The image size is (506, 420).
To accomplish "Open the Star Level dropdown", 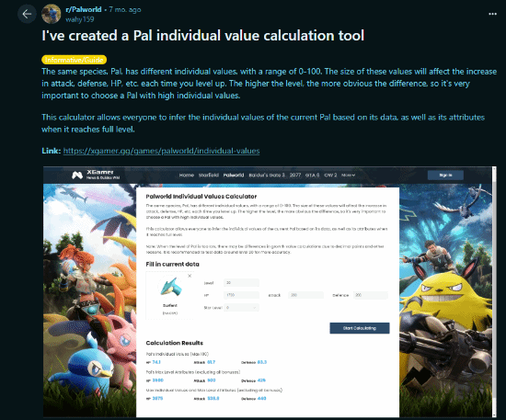I will (241, 308).
